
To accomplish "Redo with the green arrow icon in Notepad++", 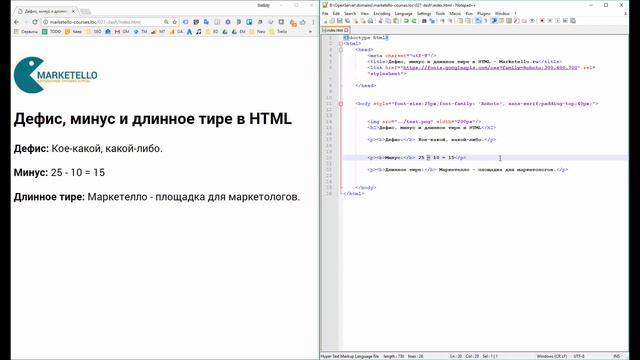I will 414,20.
